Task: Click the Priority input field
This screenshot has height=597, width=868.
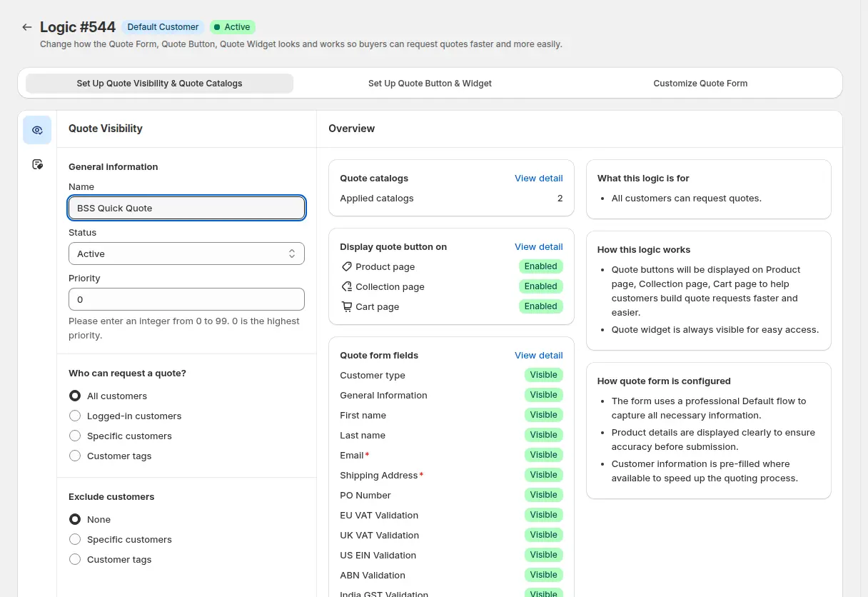Action: point(186,299)
